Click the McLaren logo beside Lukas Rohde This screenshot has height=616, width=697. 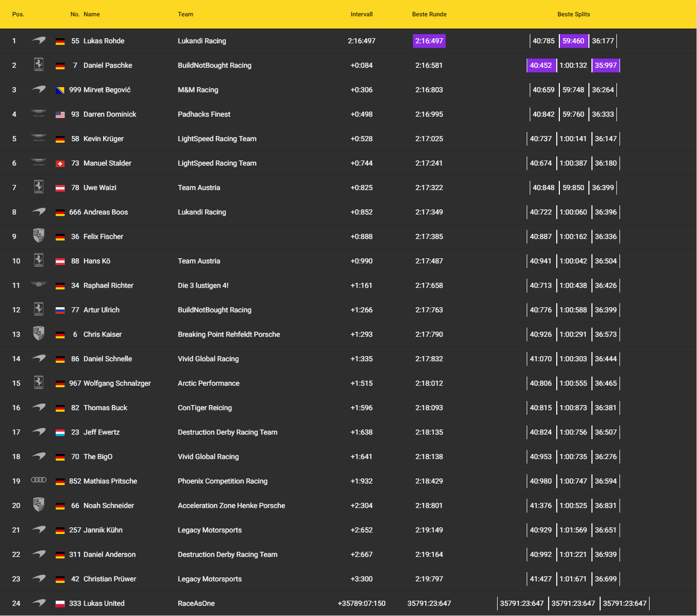39,41
